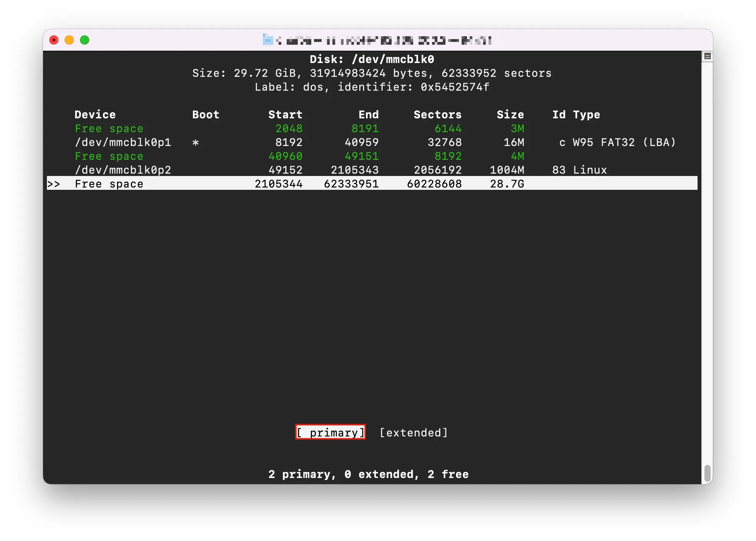
Task: Zoom the terminal window with the green button
Action: click(x=85, y=40)
